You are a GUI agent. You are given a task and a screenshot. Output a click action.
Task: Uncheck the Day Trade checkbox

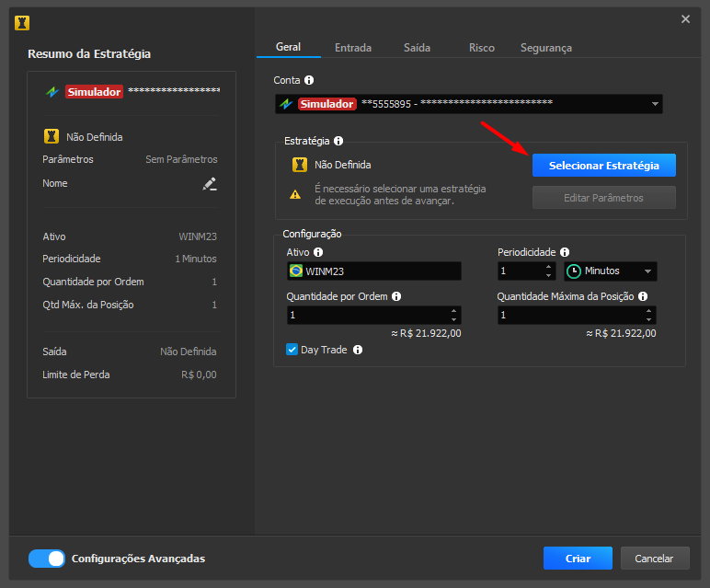292,350
